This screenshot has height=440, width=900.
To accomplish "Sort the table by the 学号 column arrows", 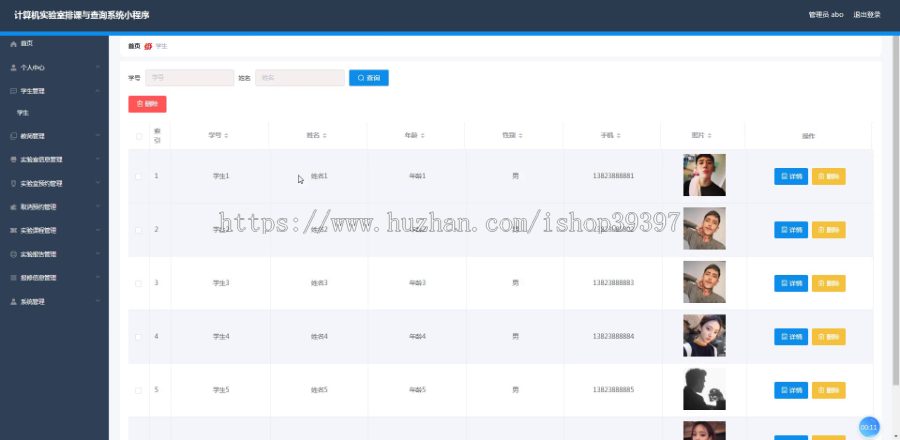I will pyautogui.click(x=226, y=135).
